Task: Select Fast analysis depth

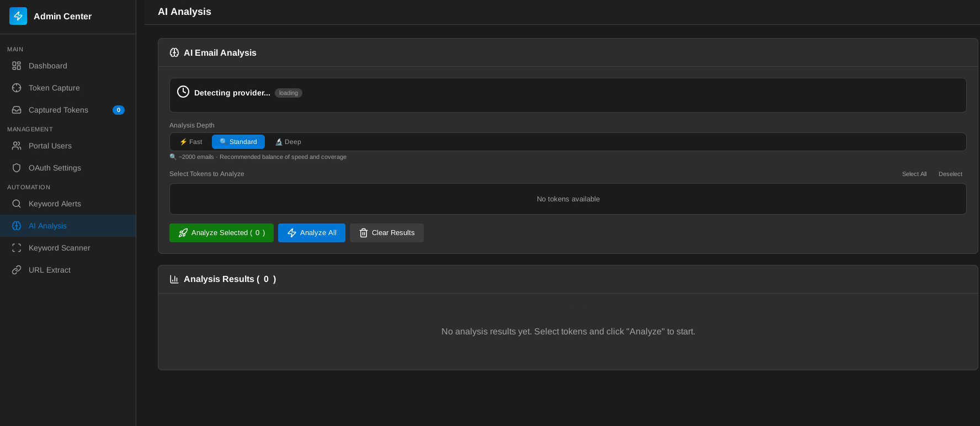Action: point(191,142)
